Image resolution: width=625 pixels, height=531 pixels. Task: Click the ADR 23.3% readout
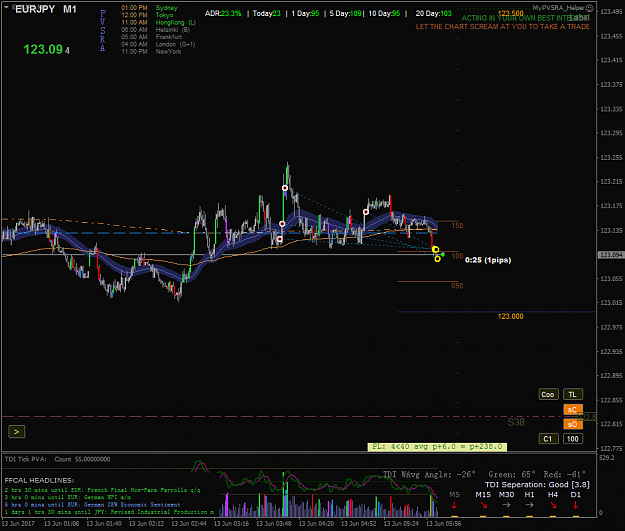pyautogui.click(x=223, y=13)
